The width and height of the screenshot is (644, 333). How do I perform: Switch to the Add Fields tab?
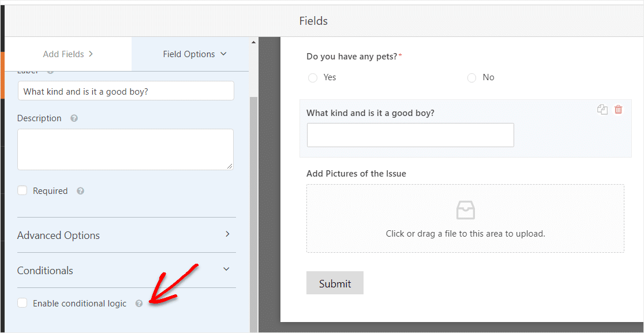coord(68,54)
